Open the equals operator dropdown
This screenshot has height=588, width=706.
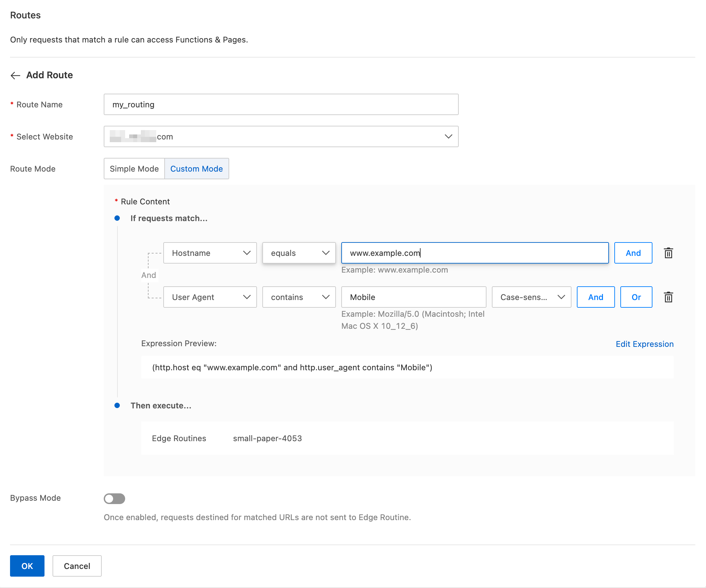pyautogui.click(x=298, y=253)
